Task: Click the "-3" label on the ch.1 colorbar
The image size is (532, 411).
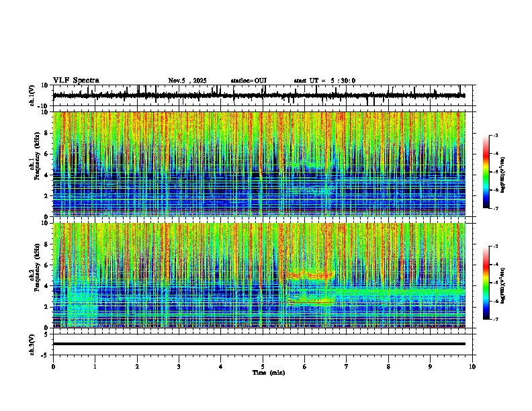Action: (496, 135)
